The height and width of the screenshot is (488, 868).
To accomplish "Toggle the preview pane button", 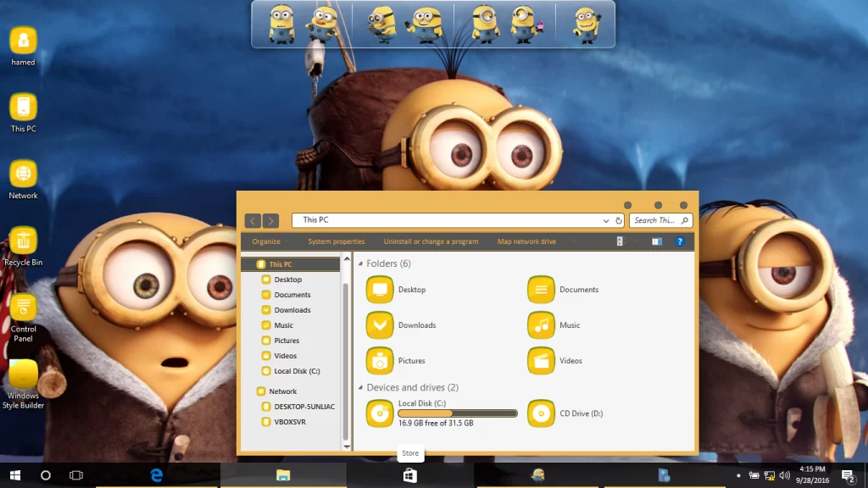I will coord(656,241).
